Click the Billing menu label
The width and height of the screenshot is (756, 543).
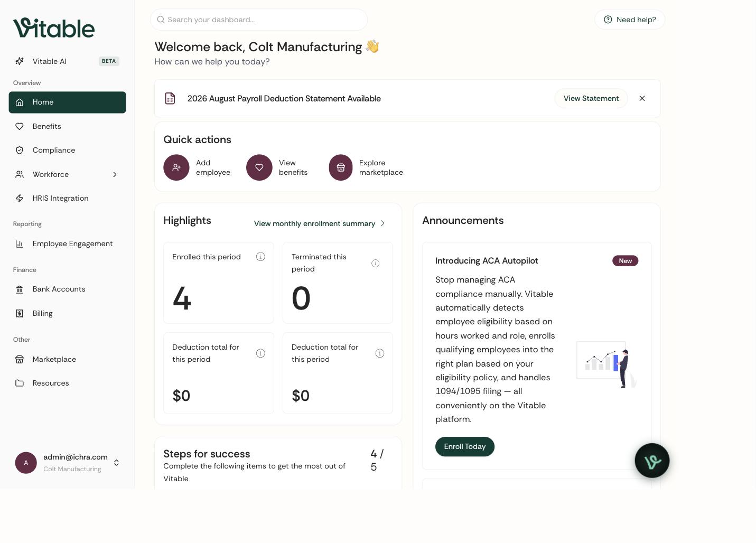[42, 313]
